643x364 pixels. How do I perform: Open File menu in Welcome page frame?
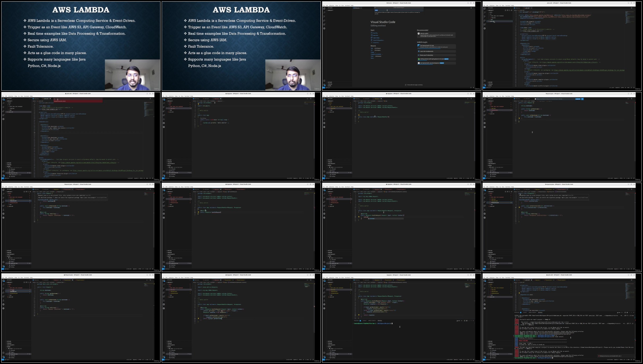click(x=324, y=6)
